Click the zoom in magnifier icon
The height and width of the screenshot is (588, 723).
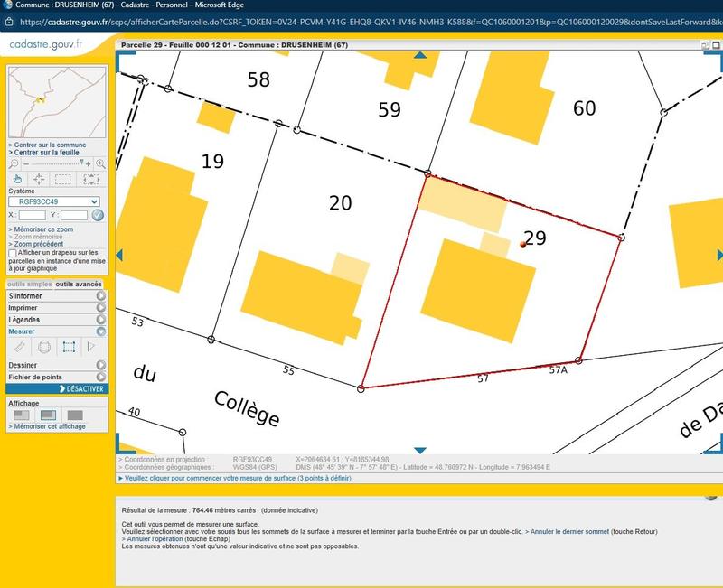(100, 163)
